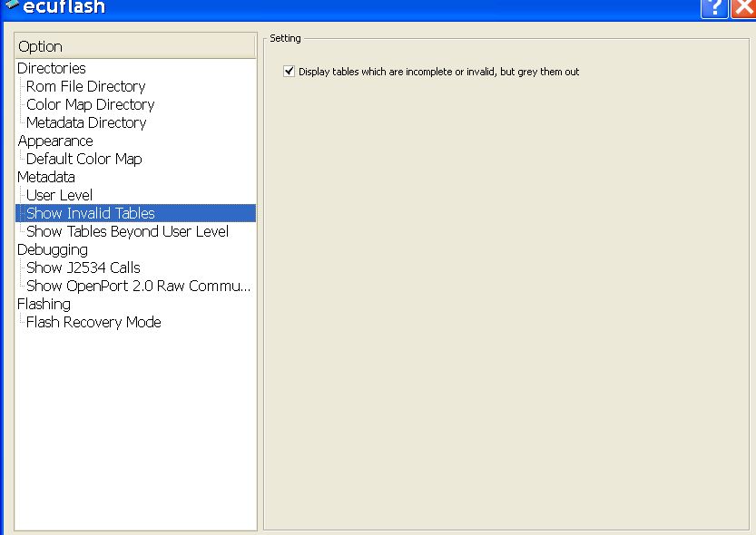Image resolution: width=756 pixels, height=535 pixels.
Task: Select Show Invalid Tables option
Action: 135,213
